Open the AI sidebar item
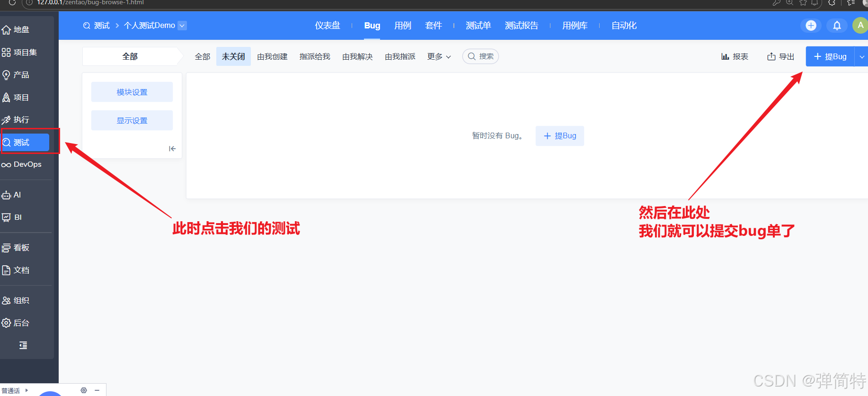This screenshot has width=868, height=396. (x=12, y=195)
